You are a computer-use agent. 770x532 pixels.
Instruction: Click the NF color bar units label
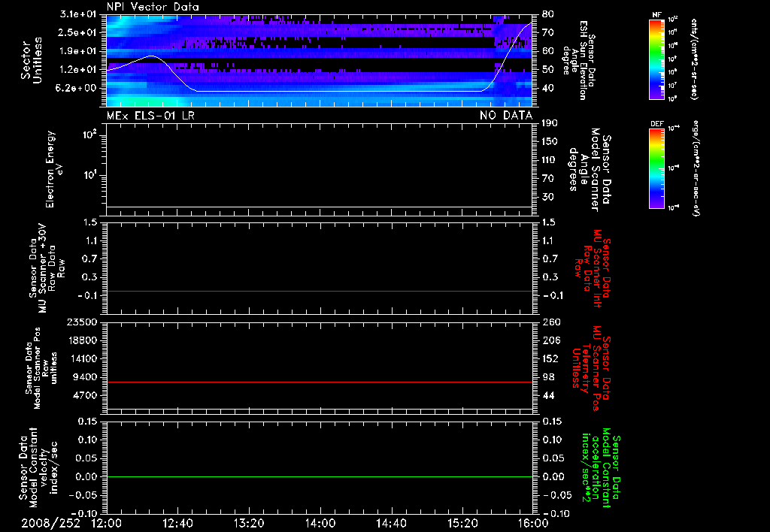click(694, 59)
